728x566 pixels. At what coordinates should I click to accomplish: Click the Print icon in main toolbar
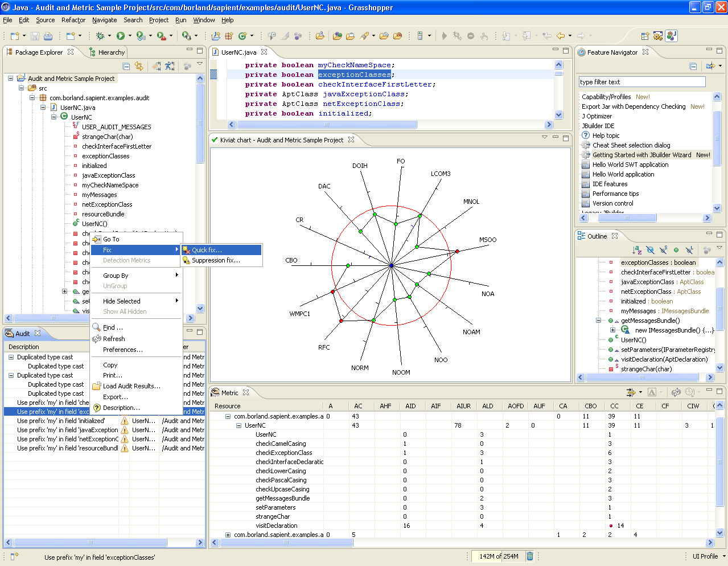(x=48, y=36)
